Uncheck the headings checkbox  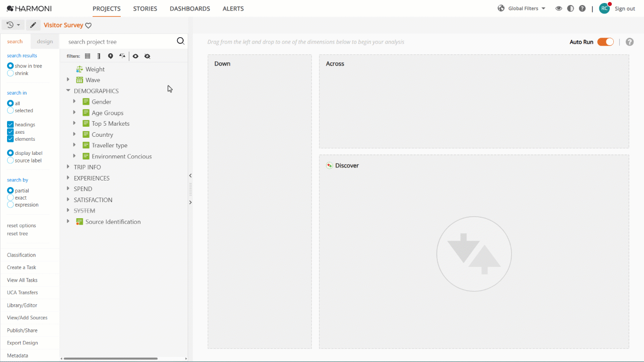point(10,124)
